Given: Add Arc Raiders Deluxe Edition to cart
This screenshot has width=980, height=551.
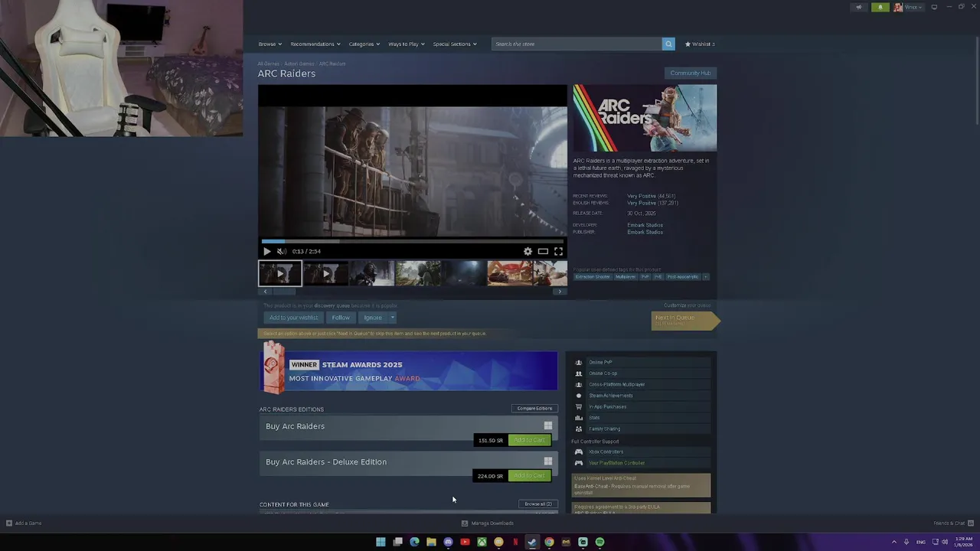Looking at the screenshot, I should pos(529,476).
